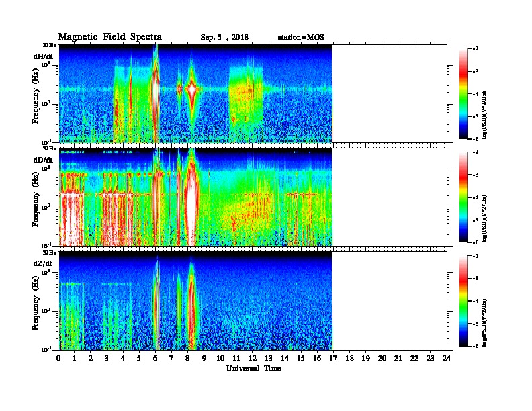The width and height of the screenshot is (532, 411).
Task: Click the "-5" value on the dD/dt color bar
Action: 476,220
